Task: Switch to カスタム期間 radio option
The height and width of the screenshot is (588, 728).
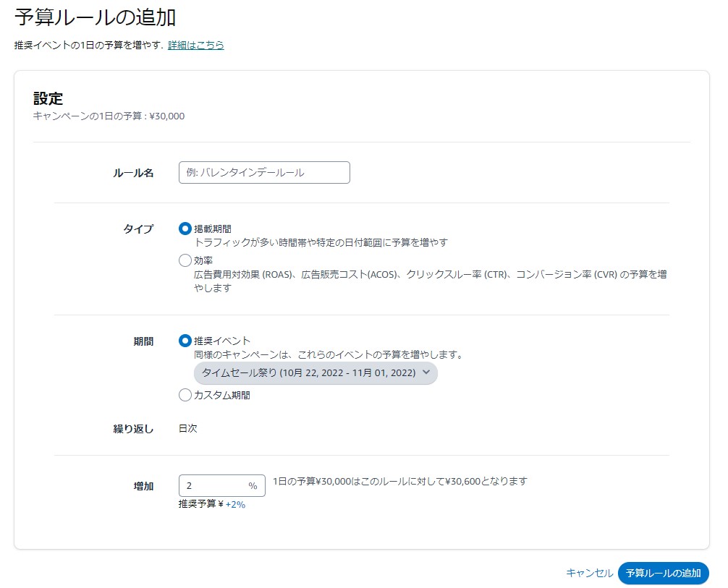Action: click(185, 395)
